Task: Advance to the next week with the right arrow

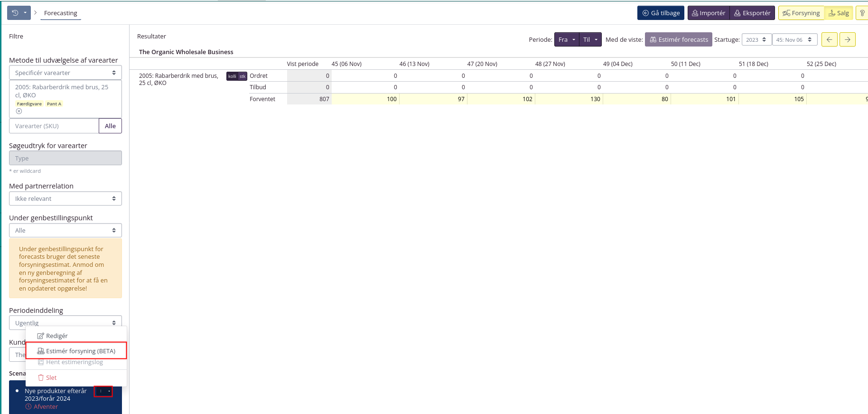Action: 847,39
